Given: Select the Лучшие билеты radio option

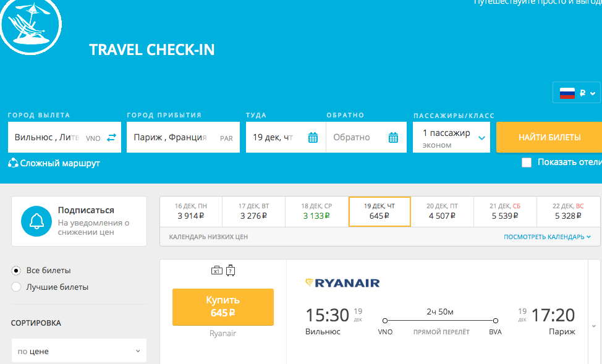Looking at the screenshot, I should (x=16, y=287).
